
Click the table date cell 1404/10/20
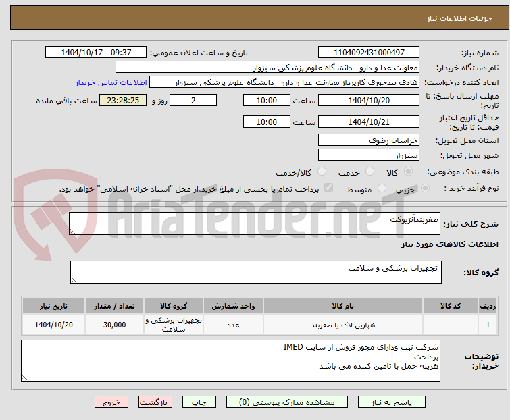53,325
